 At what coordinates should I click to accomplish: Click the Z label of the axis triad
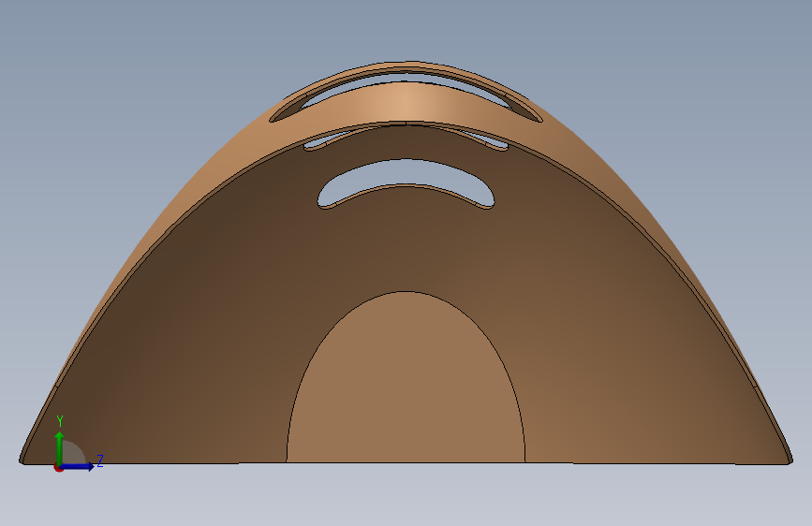point(100,460)
